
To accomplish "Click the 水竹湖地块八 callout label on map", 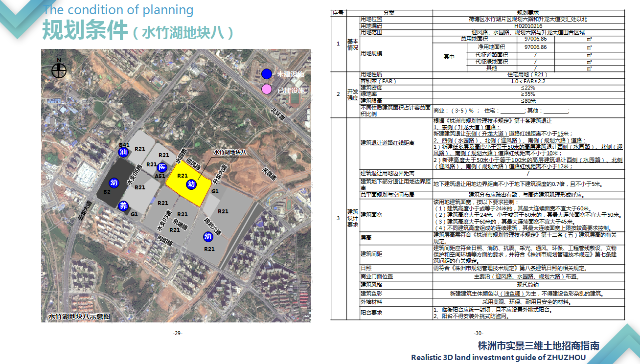I will (x=229, y=152).
